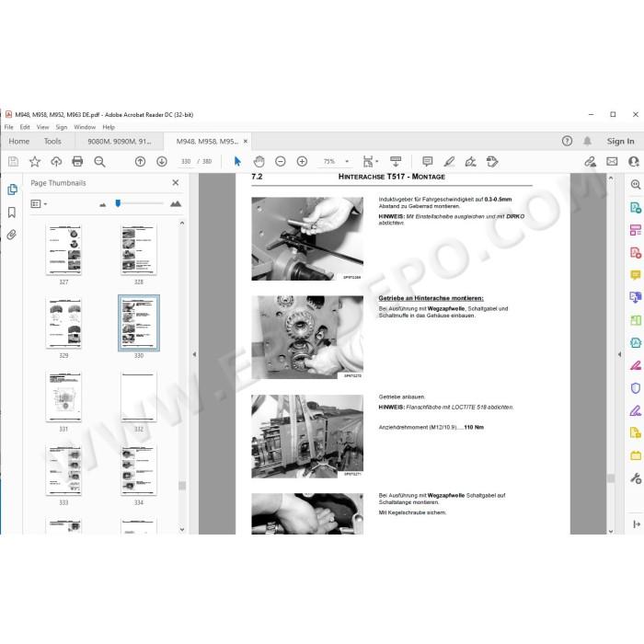Close the Page Thumbnails panel
This screenshot has width=644, height=644.
[x=176, y=182]
